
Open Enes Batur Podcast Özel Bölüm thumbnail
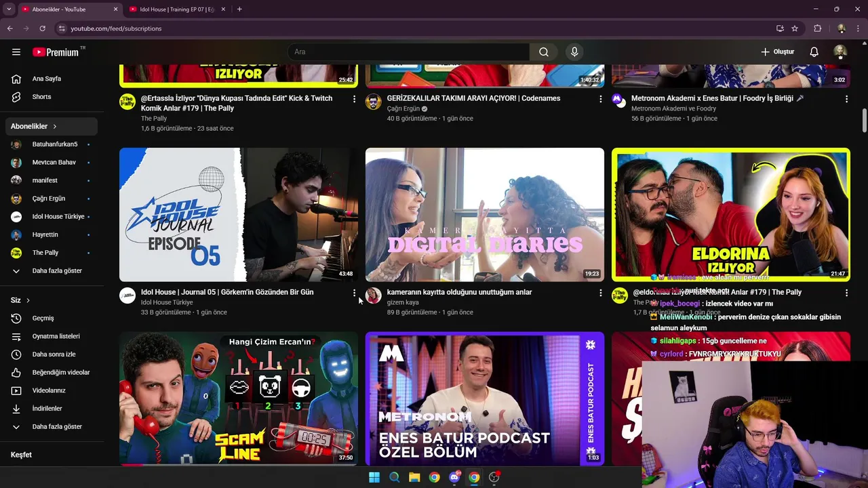coord(485,398)
